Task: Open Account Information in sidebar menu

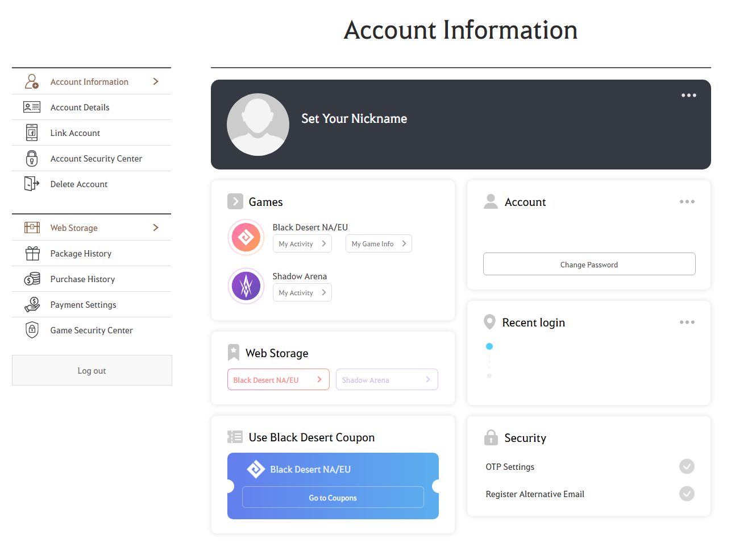Action: (92, 81)
